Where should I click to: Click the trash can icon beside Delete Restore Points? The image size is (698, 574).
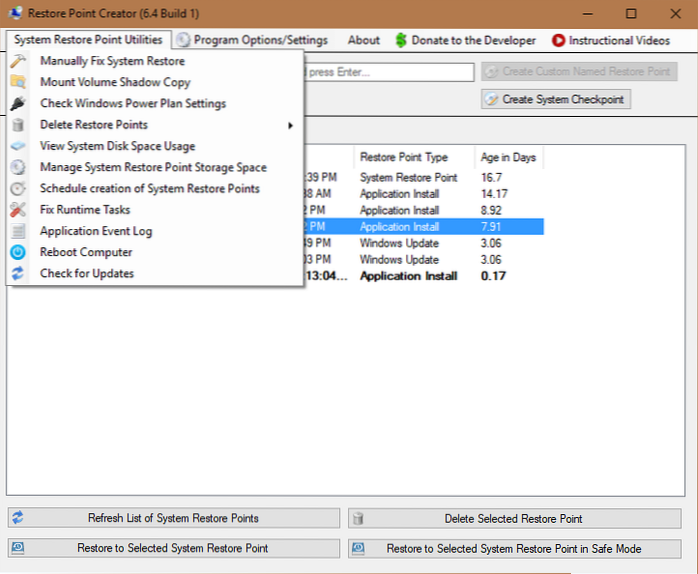pos(18,125)
